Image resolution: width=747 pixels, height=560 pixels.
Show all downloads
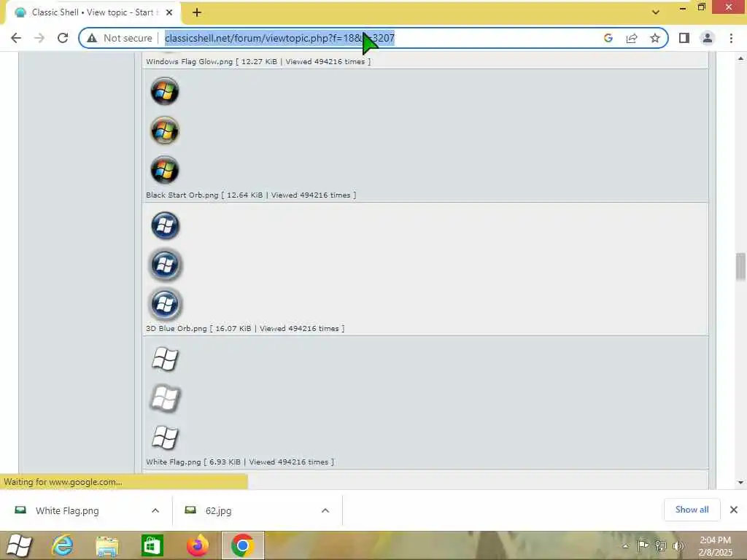(x=692, y=510)
